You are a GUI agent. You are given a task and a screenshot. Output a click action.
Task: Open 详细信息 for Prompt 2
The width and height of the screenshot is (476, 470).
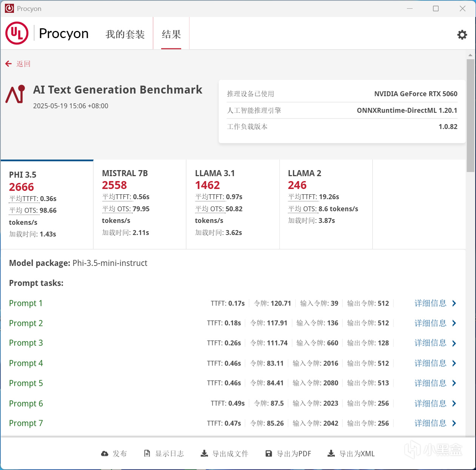pos(430,323)
